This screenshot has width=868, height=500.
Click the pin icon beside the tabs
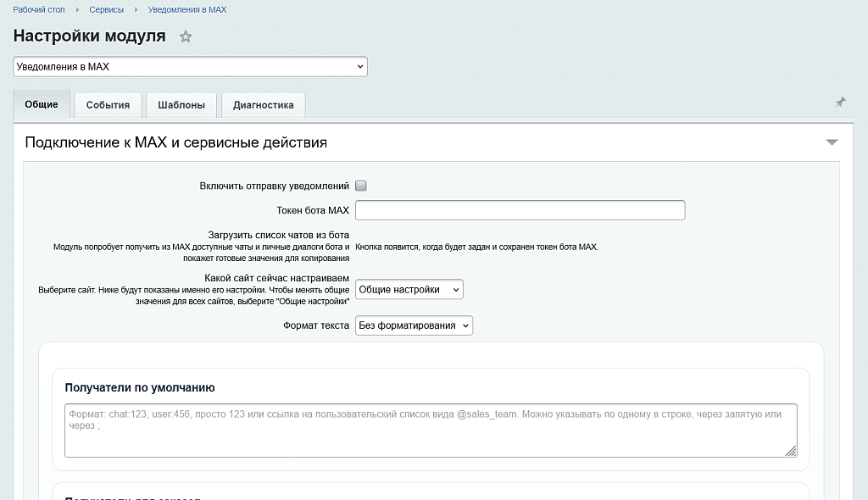(x=840, y=103)
